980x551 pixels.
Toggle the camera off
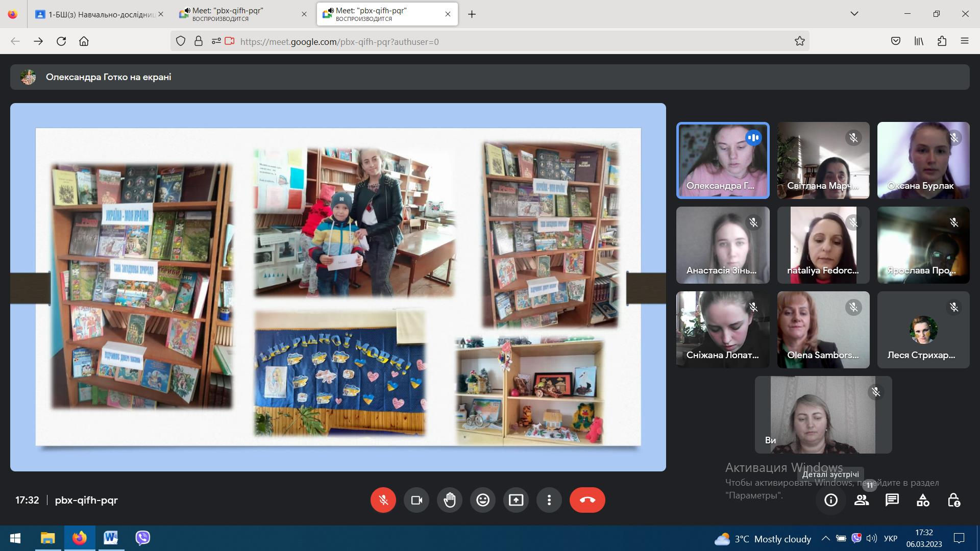point(416,500)
